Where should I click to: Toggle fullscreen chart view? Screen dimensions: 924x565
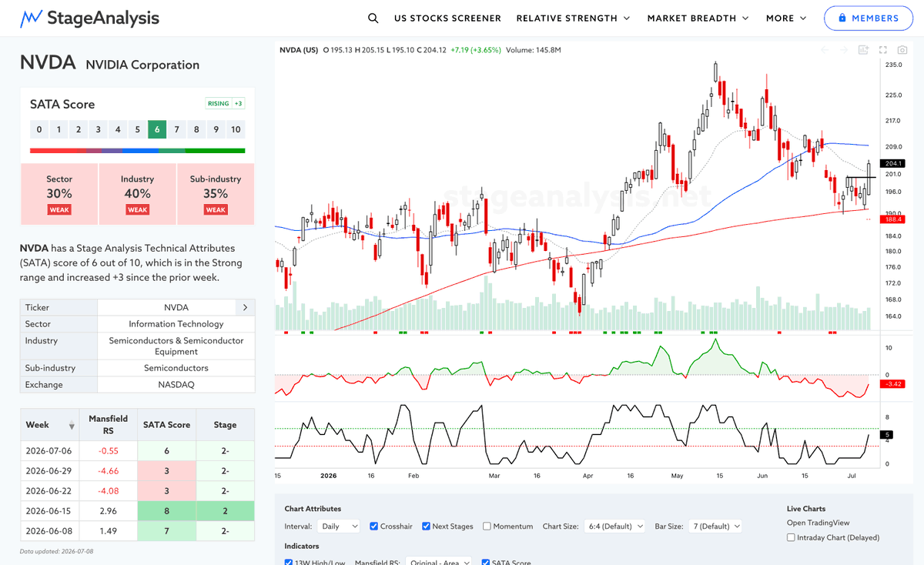pos(883,50)
